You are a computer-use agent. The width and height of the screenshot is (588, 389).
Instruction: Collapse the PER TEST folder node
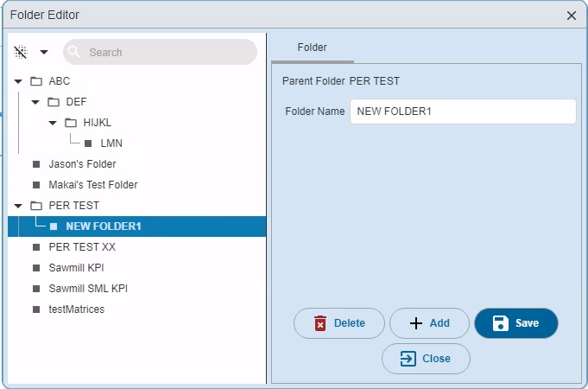(18, 206)
